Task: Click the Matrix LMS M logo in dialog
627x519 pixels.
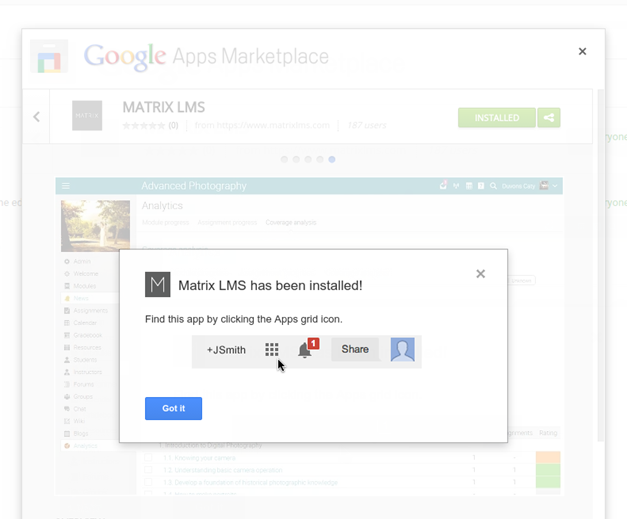Action: click(158, 284)
